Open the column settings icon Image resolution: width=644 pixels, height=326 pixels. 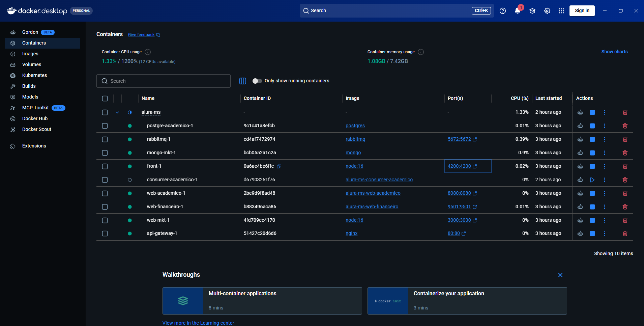[243, 81]
